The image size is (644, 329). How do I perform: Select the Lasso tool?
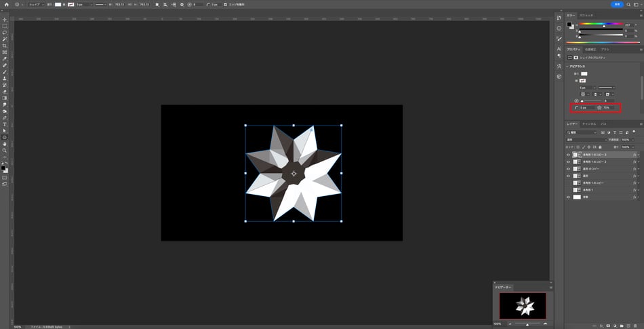coord(5,33)
